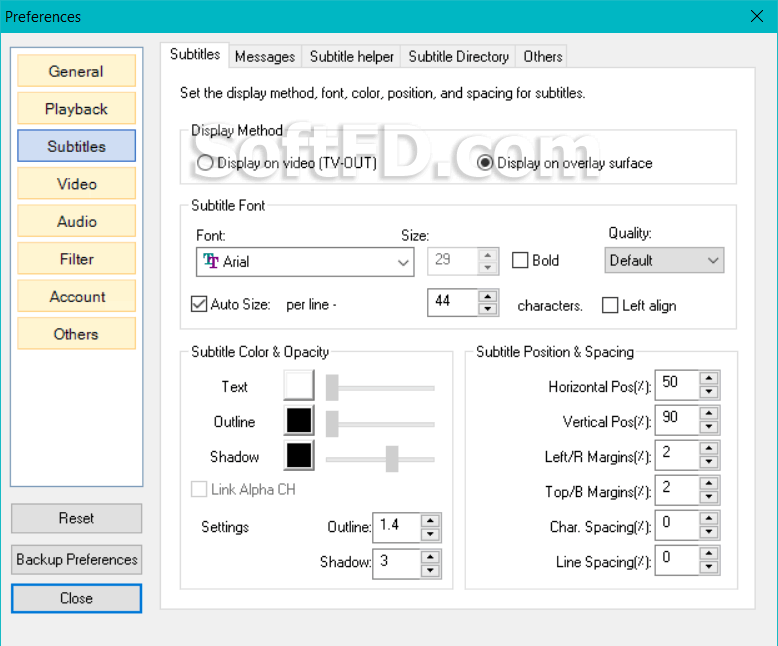Decrease Left/R Margins with down arrow
The height and width of the screenshot is (646, 778).
pos(709,461)
